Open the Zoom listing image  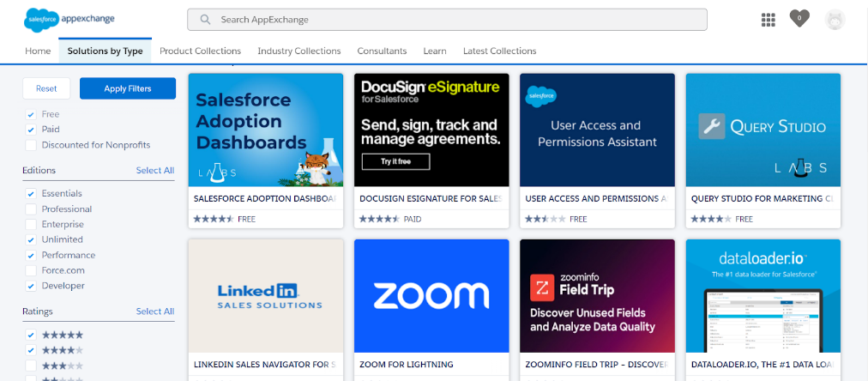[431, 296]
